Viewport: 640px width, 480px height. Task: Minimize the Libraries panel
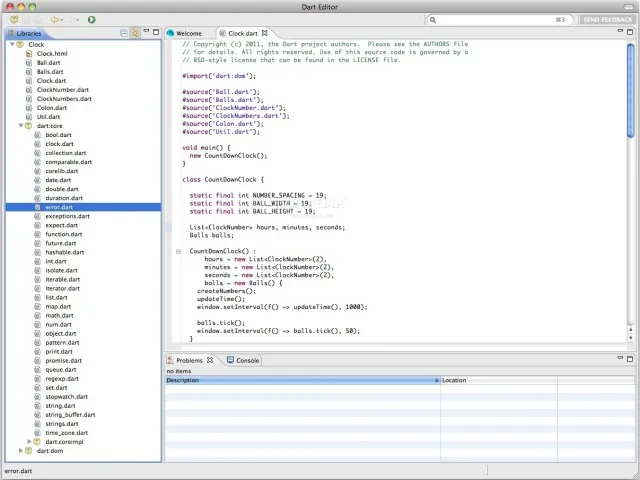pos(146,31)
